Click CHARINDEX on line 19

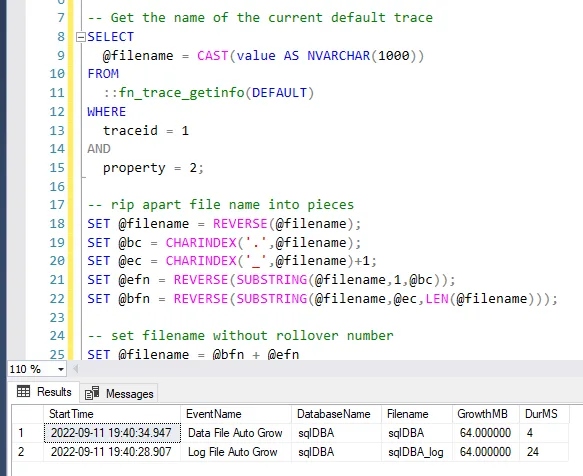201,242
